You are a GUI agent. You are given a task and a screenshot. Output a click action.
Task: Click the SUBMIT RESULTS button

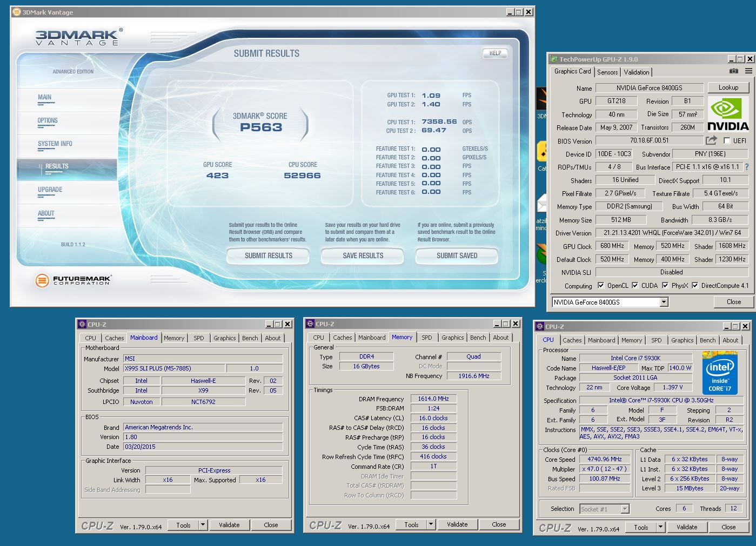tap(269, 255)
